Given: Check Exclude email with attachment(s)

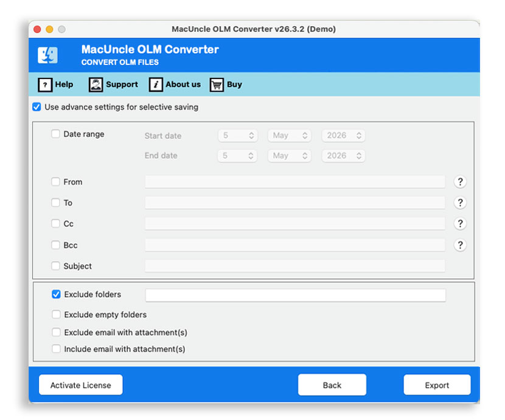Looking at the screenshot, I should 57,332.
